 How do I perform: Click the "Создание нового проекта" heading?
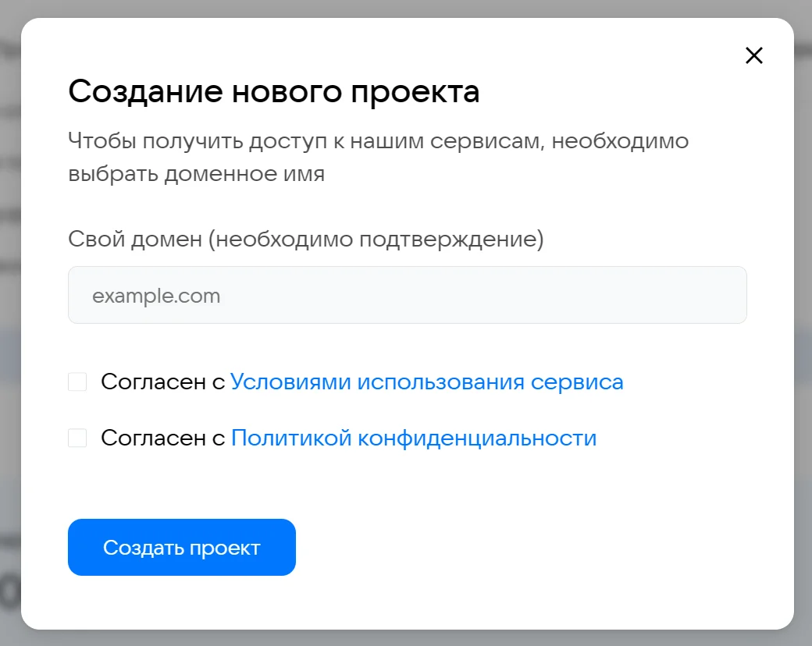pos(273,92)
